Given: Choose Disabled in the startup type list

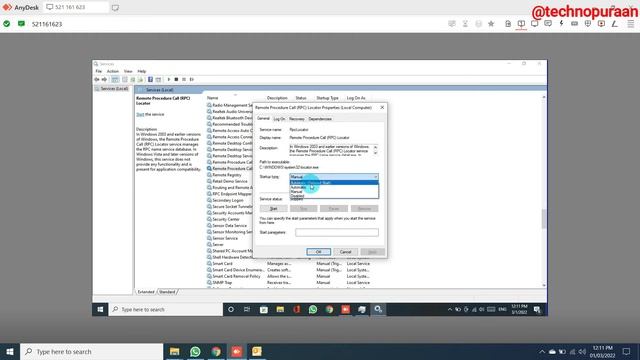Looking at the screenshot, I should [334, 196].
